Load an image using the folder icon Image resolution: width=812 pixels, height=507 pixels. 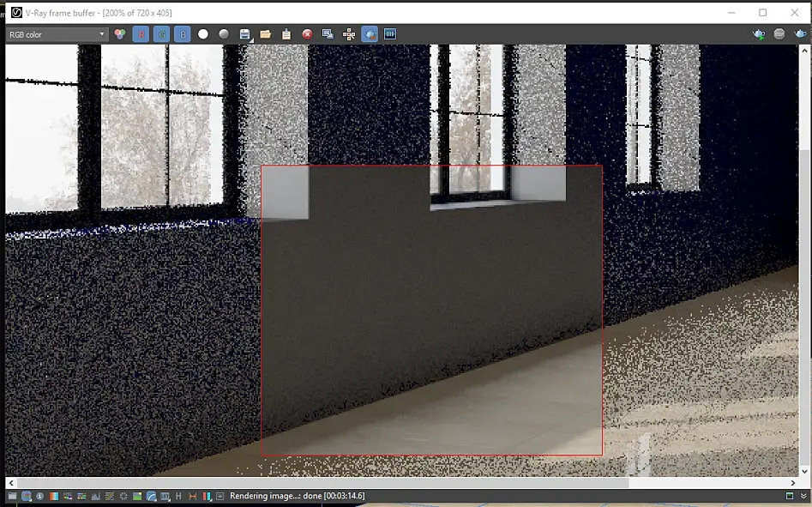[x=266, y=34]
